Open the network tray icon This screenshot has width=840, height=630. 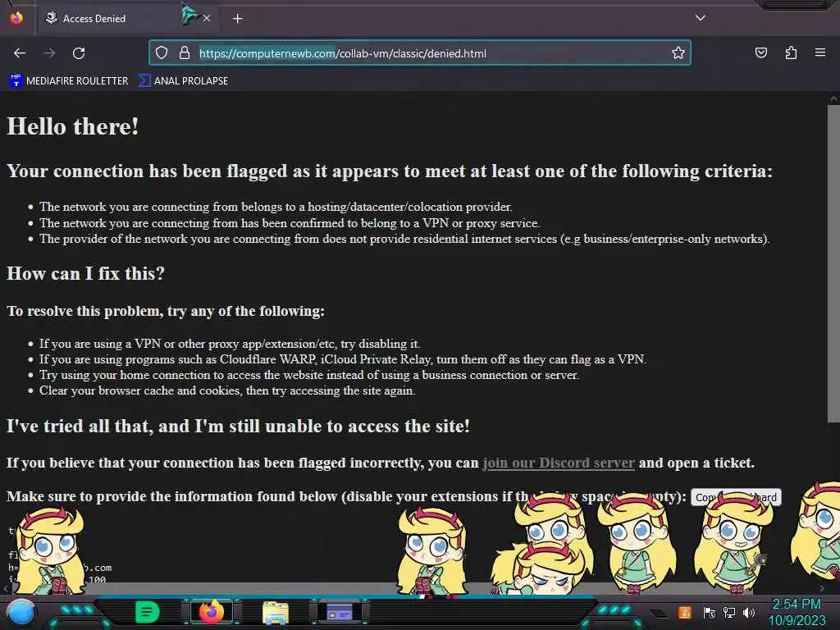click(729, 612)
